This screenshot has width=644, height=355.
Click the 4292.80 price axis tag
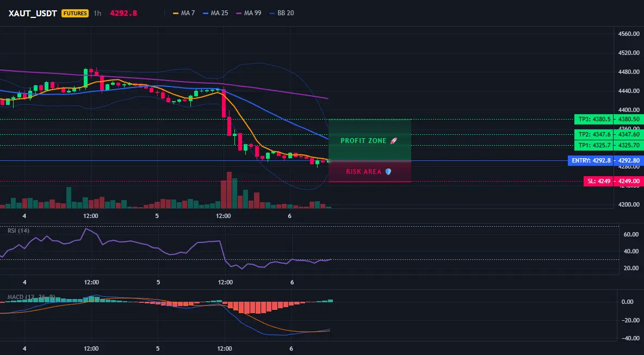pyautogui.click(x=628, y=161)
